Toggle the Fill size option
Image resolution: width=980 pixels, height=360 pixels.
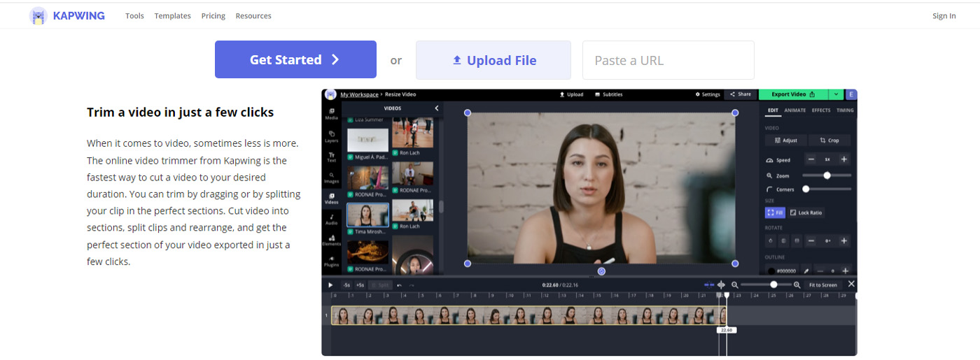[x=775, y=213]
